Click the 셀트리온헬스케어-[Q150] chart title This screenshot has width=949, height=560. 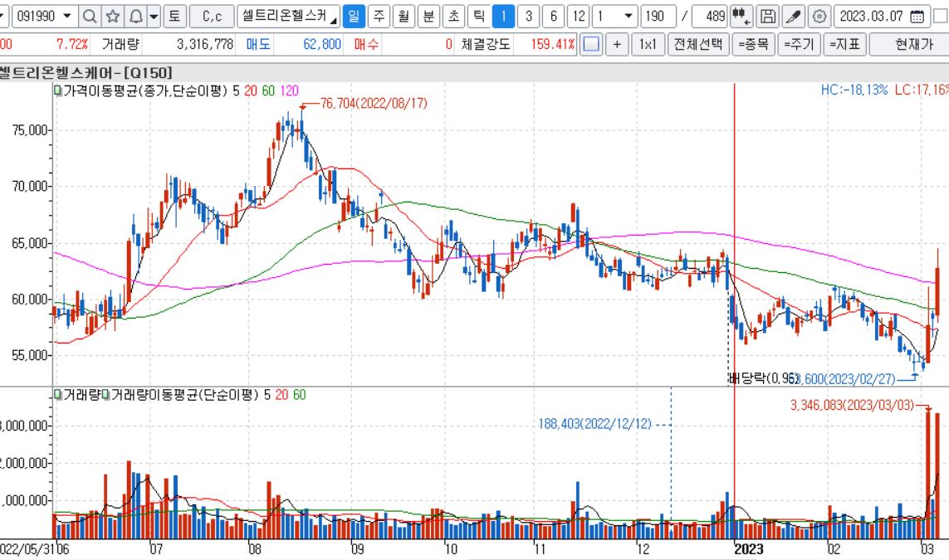86,72
